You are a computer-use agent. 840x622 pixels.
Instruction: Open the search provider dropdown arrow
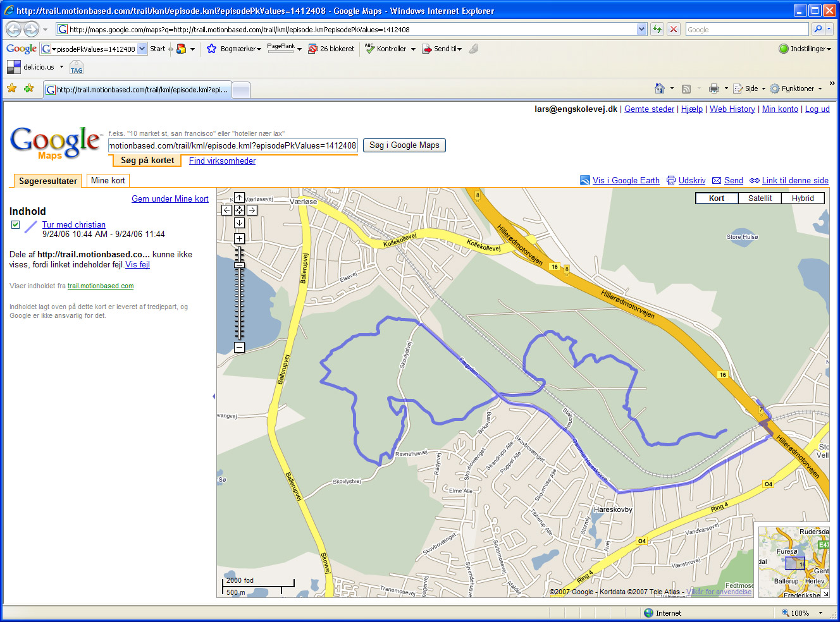(x=829, y=29)
